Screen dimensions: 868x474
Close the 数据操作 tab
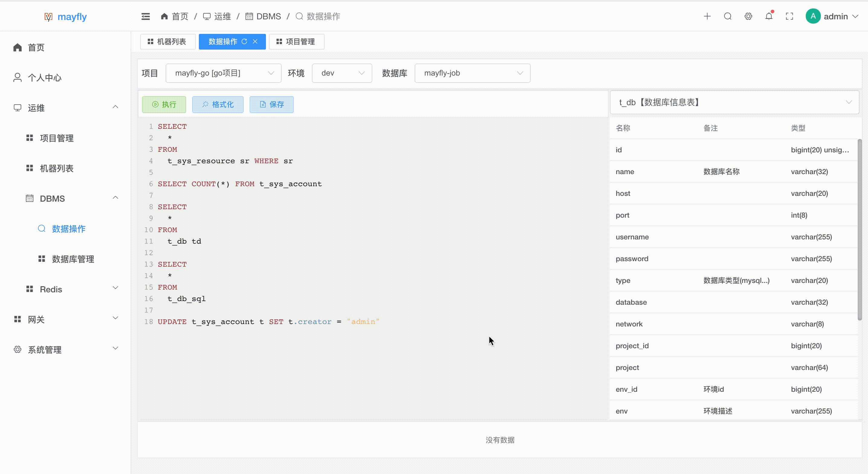click(x=255, y=41)
